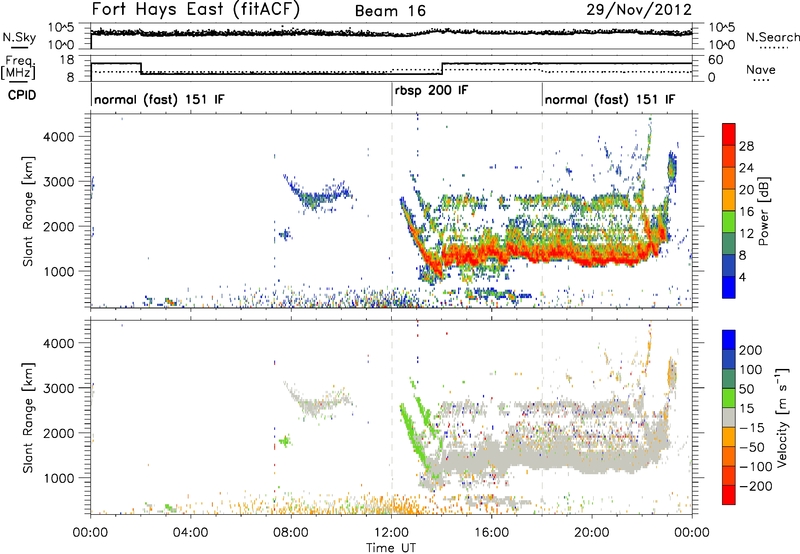Click the 'Slant Range [km]' label of Velocity panel
The image size is (800, 554).
[x=28, y=418]
